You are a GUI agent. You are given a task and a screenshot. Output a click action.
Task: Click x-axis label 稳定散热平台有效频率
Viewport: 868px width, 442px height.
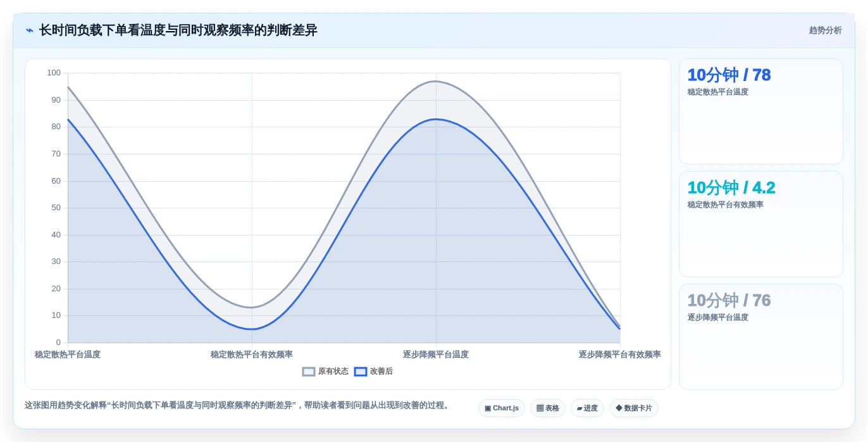[252, 355]
